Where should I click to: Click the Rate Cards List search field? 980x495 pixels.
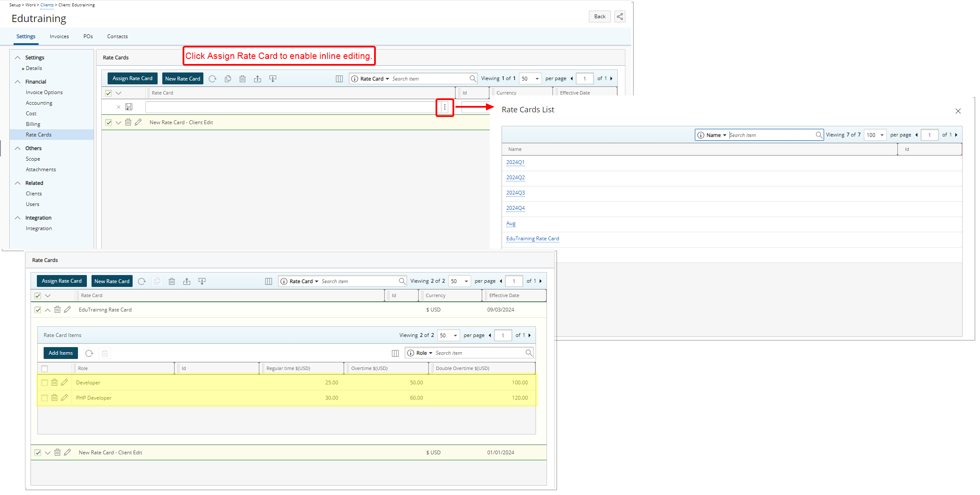click(771, 135)
